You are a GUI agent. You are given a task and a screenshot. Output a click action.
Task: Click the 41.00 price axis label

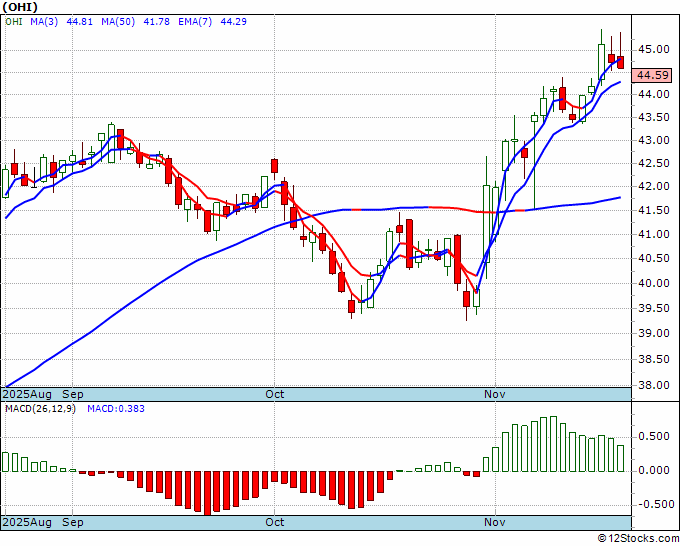(x=653, y=234)
